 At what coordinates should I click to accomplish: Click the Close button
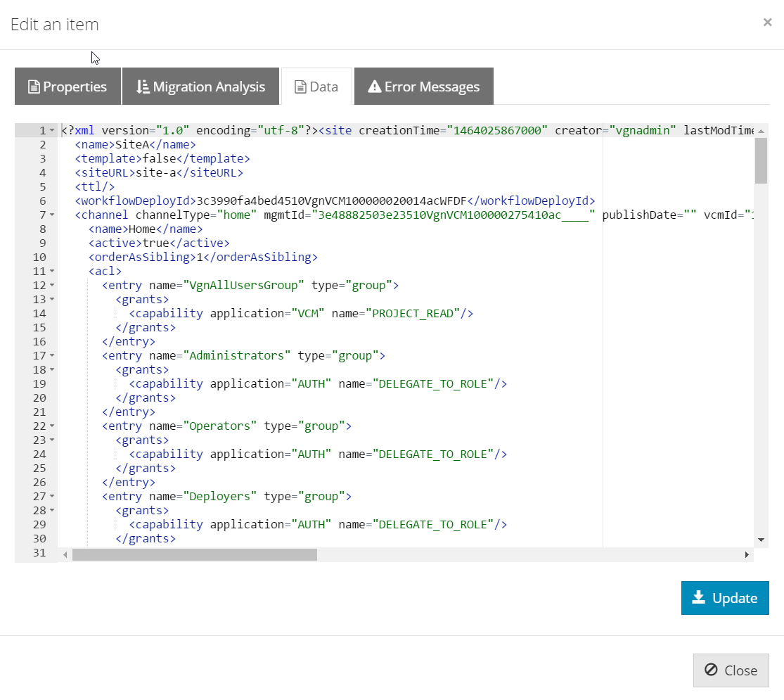[731, 670]
